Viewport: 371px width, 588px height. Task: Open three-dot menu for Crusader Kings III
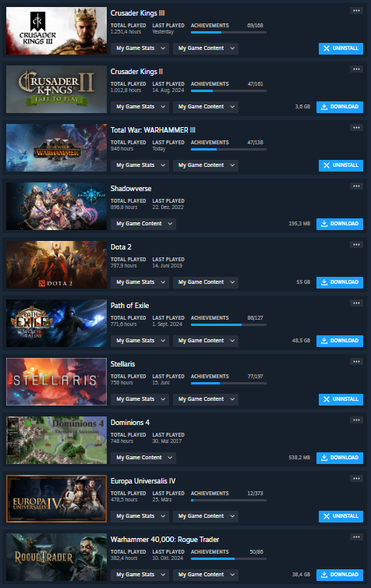point(356,10)
